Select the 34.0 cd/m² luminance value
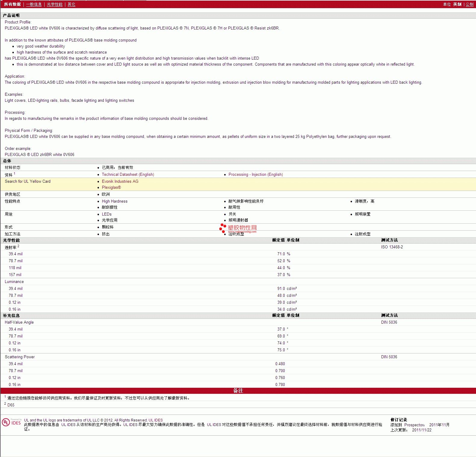This screenshot has height=457, width=476. [287, 309]
